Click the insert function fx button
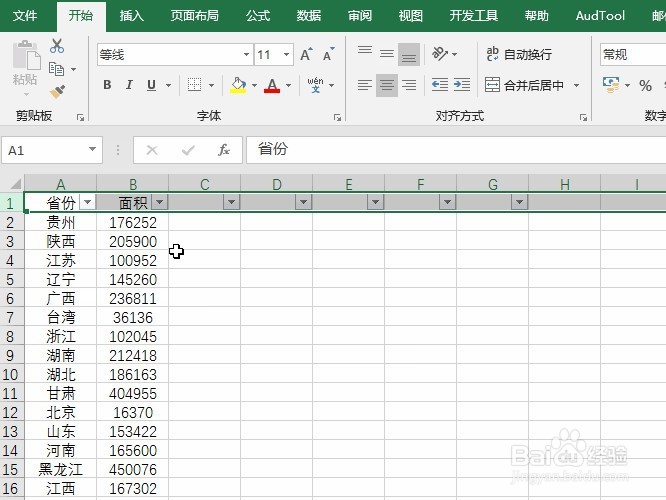The height and width of the screenshot is (500, 666). 224,150
